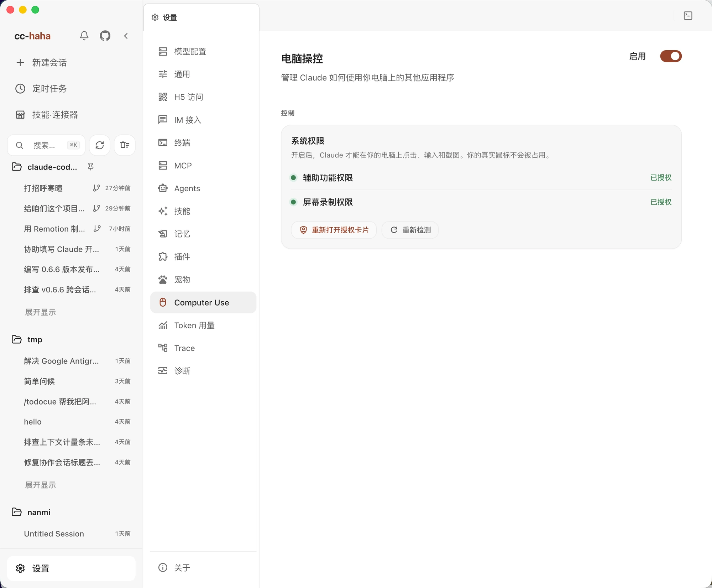This screenshot has width=712, height=588.
Task: Refresh the session list
Action: click(100, 145)
